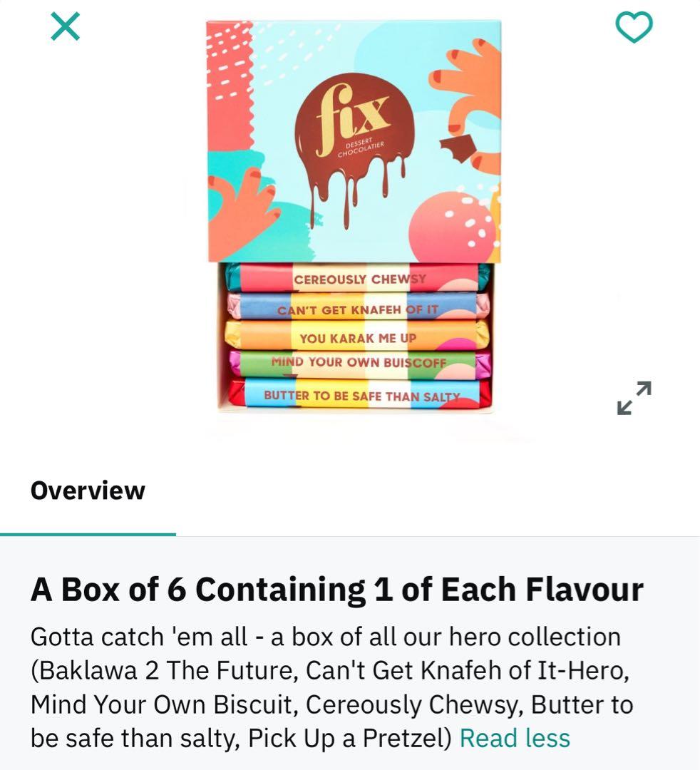
Task: Add product to favorites with heart icon
Action: click(x=634, y=27)
